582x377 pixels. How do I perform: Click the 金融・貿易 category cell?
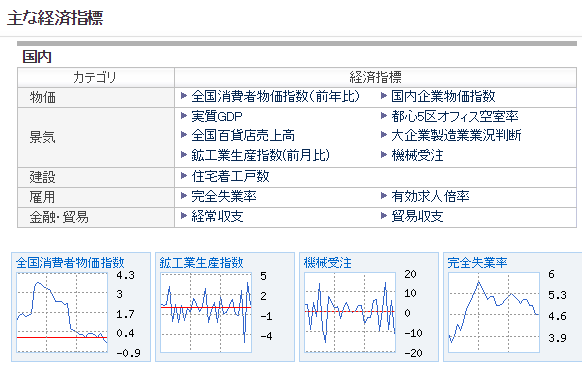pos(96,217)
